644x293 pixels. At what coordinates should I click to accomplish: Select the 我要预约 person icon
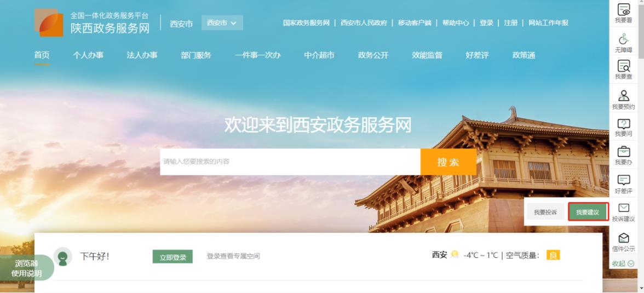coord(623,96)
